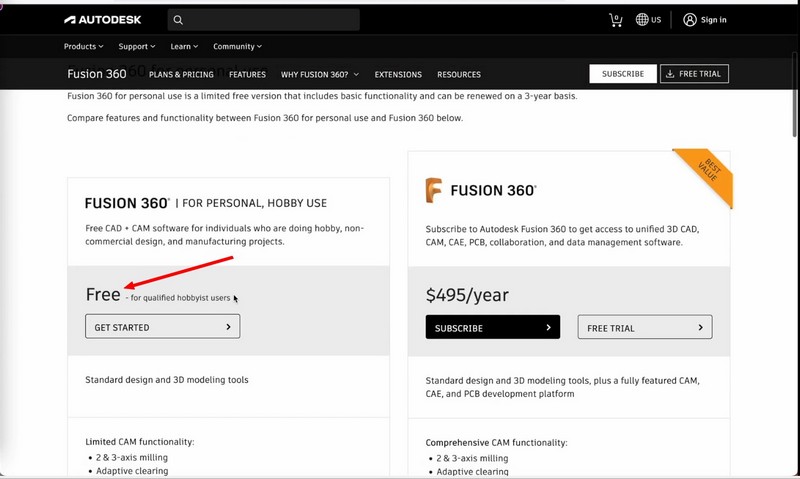
Task: Go to the Plans & Pricing tab
Action: (181, 74)
